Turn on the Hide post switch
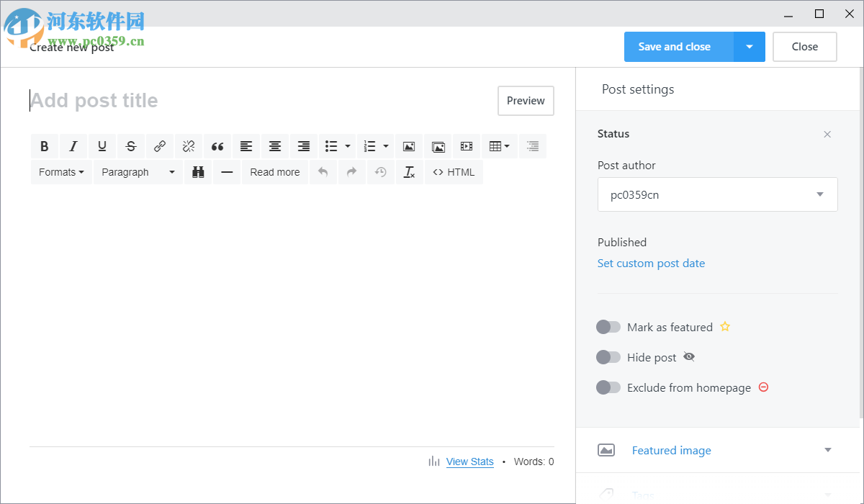Image resolution: width=864 pixels, height=504 pixels. tap(608, 357)
